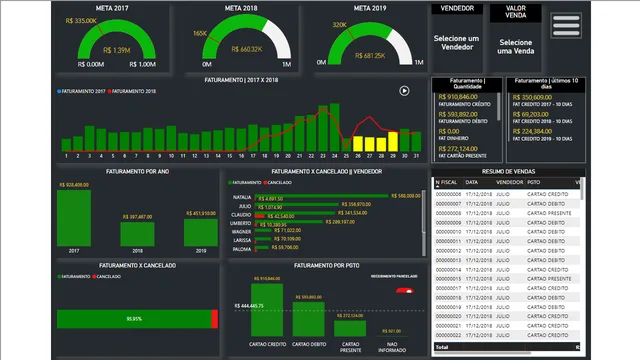Select the green bar for day 3
Screen dimensions: 640x360
click(x=89, y=138)
